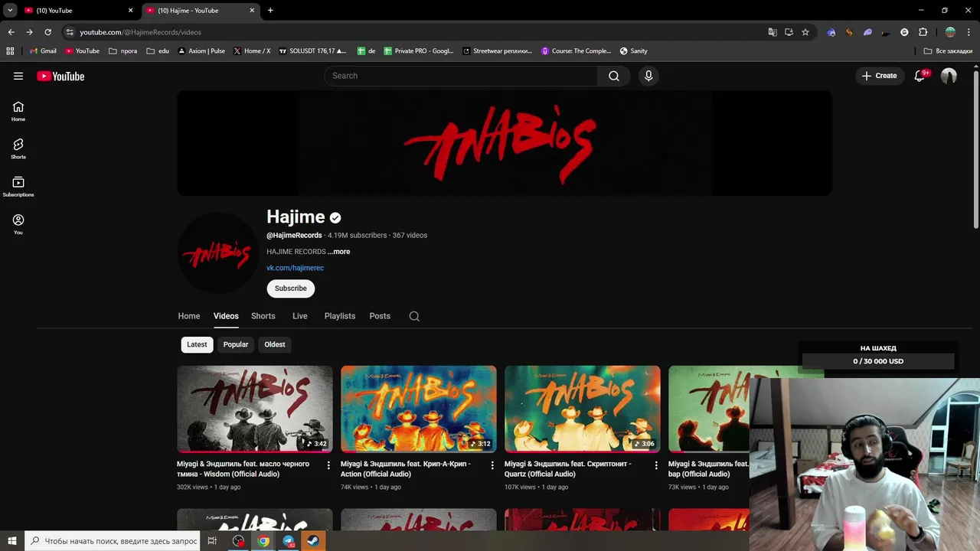Open Action (Official Audio) video title
This screenshot has height=551, width=980.
click(x=406, y=469)
